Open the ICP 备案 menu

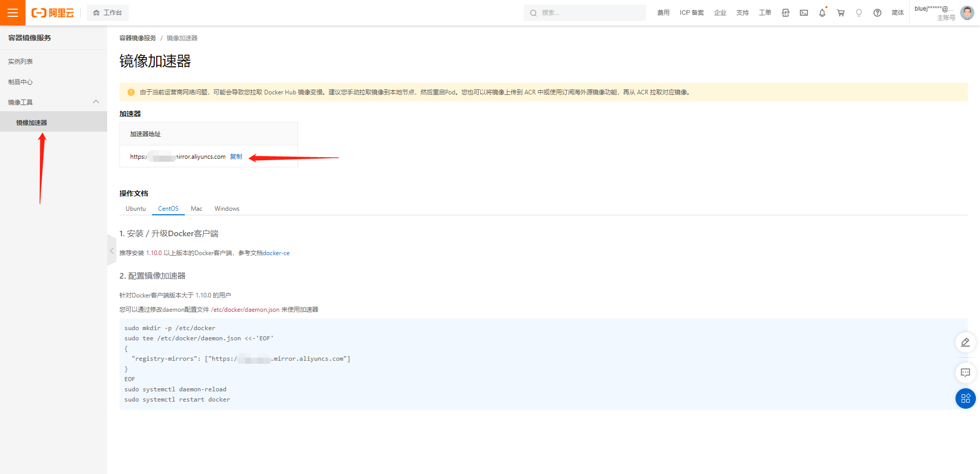coord(692,13)
